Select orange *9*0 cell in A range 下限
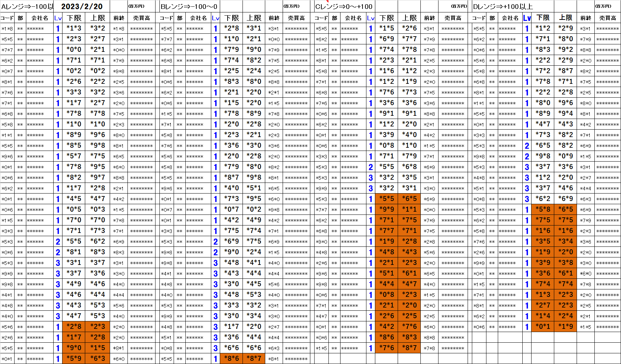 point(74,348)
